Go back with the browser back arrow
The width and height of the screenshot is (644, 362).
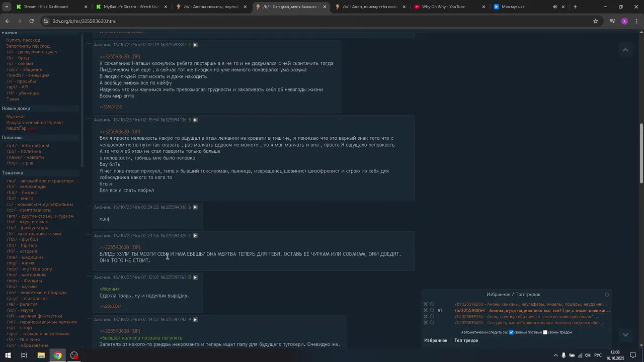coord(7,21)
